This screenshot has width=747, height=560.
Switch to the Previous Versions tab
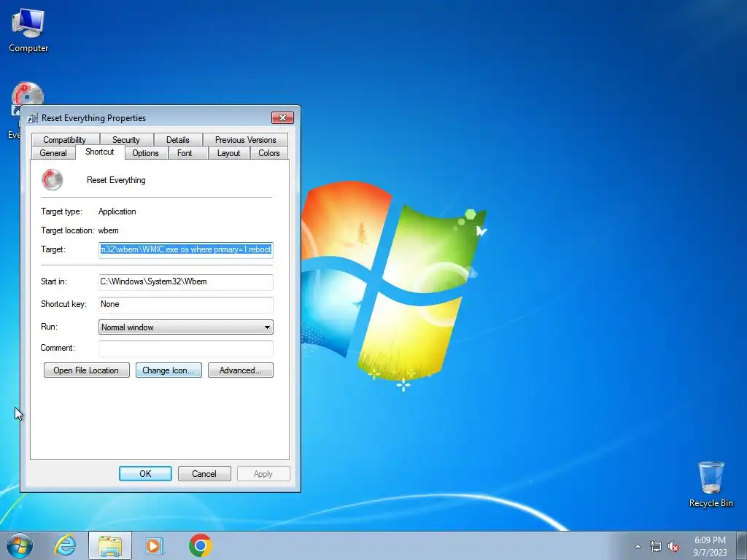click(x=245, y=139)
